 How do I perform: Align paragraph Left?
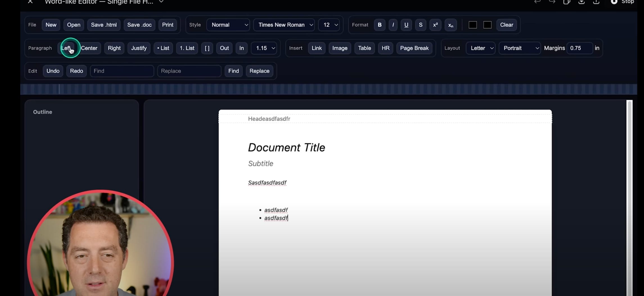click(x=67, y=48)
